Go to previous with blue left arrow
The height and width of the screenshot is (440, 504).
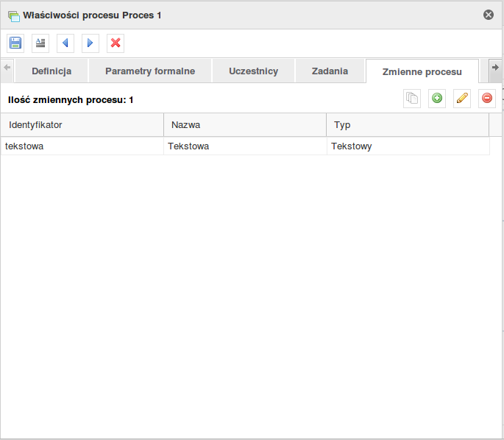coord(65,43)
